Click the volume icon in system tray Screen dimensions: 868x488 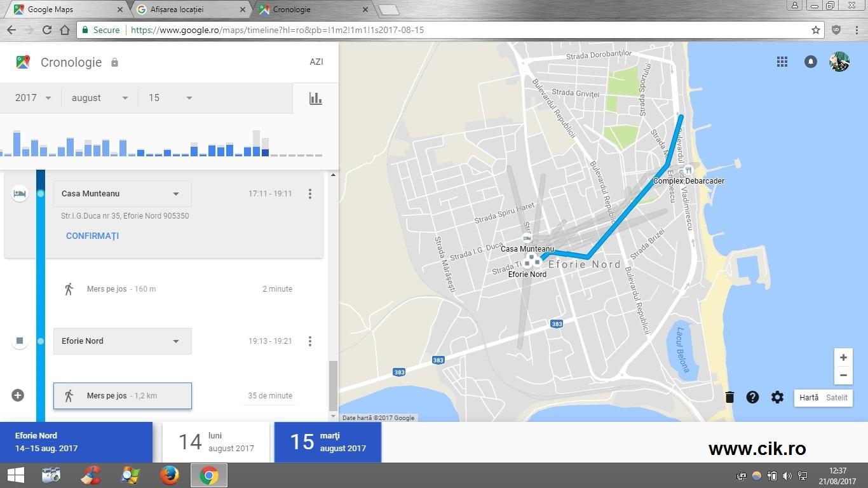coord(787,476)
